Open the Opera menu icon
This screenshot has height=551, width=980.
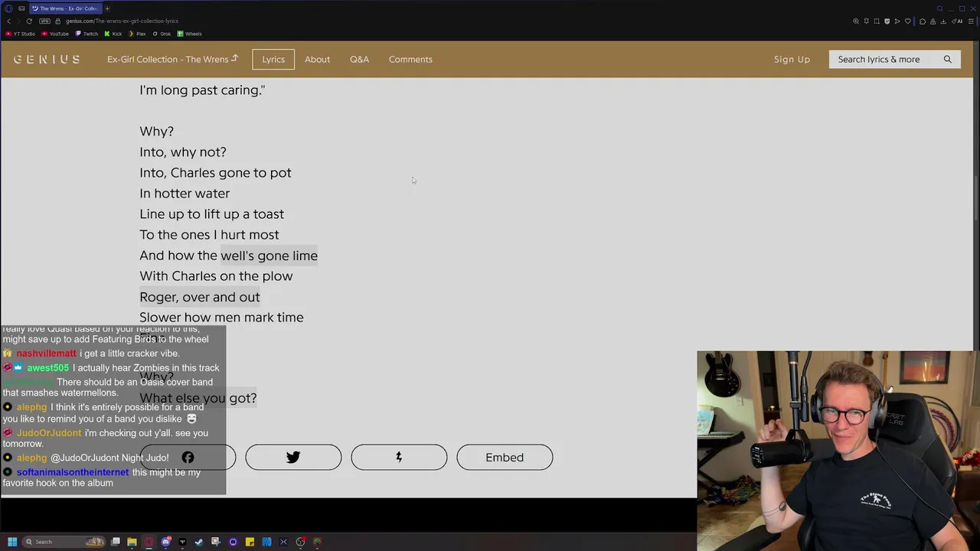(8, 8)
